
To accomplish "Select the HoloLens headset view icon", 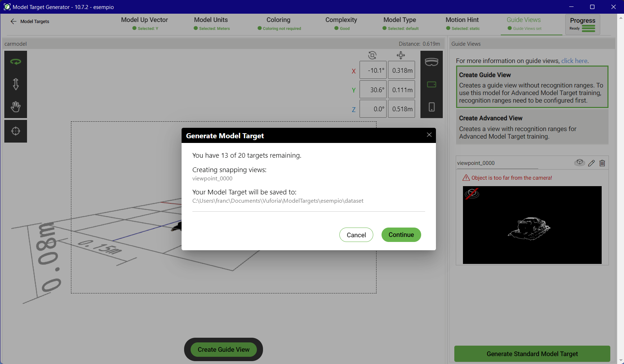I will [431, 62].
